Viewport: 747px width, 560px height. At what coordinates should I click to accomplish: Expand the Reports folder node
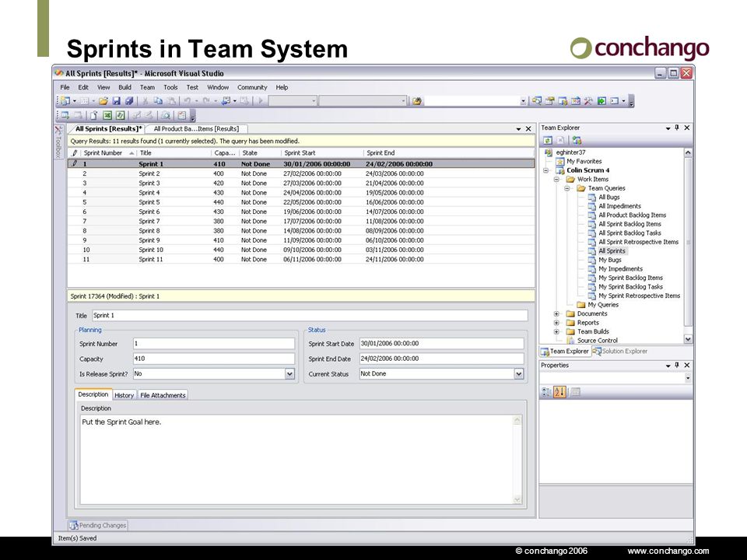point(556,323)
